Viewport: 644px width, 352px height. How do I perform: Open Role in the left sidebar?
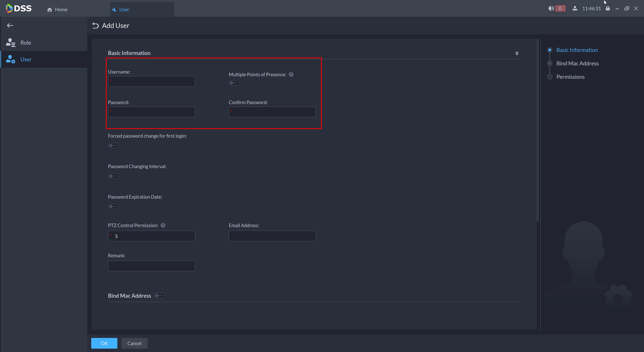click(26, 43)
